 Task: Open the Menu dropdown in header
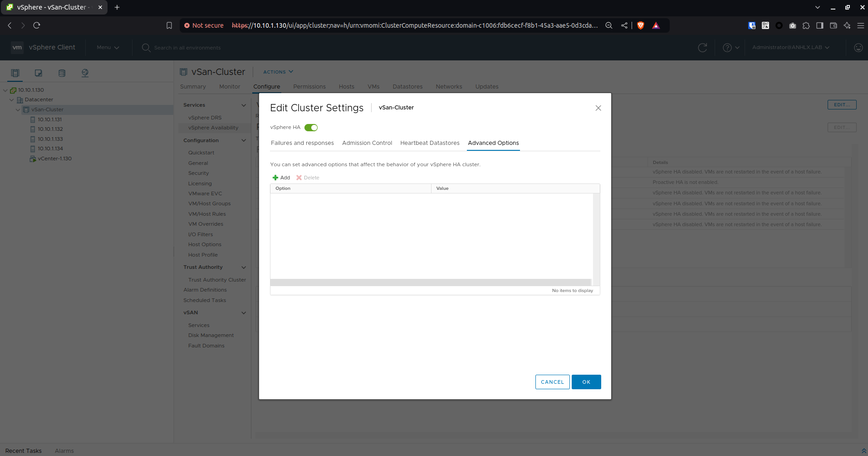[108, 48]
